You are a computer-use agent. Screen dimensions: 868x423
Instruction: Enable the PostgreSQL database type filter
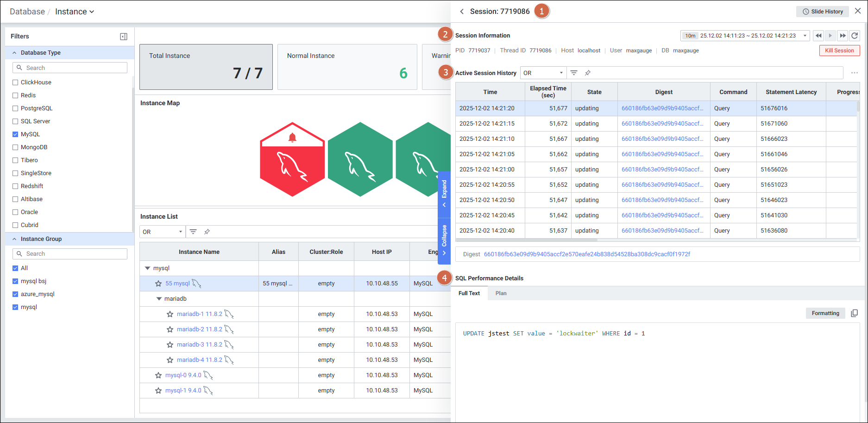click(x=15, y=108)
